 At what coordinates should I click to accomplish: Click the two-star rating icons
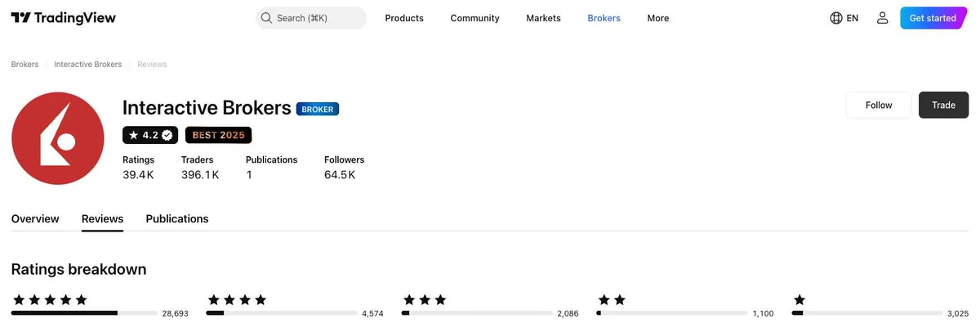(x=612, y=300)
